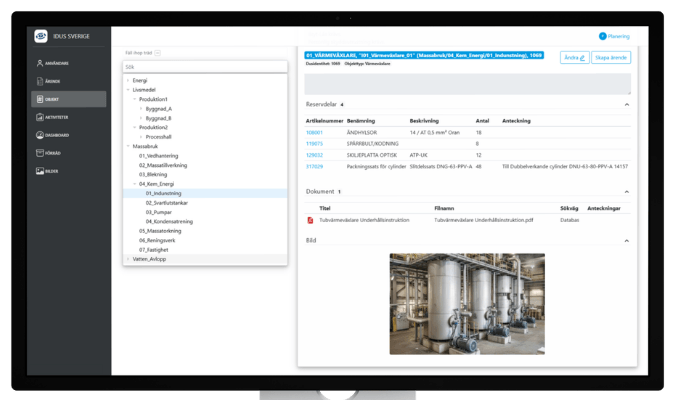Image resolution: width=675 pixels, height=400 pixels.
Task: Select the Objekt icon in the sidebar
Action: coord(40,99)
